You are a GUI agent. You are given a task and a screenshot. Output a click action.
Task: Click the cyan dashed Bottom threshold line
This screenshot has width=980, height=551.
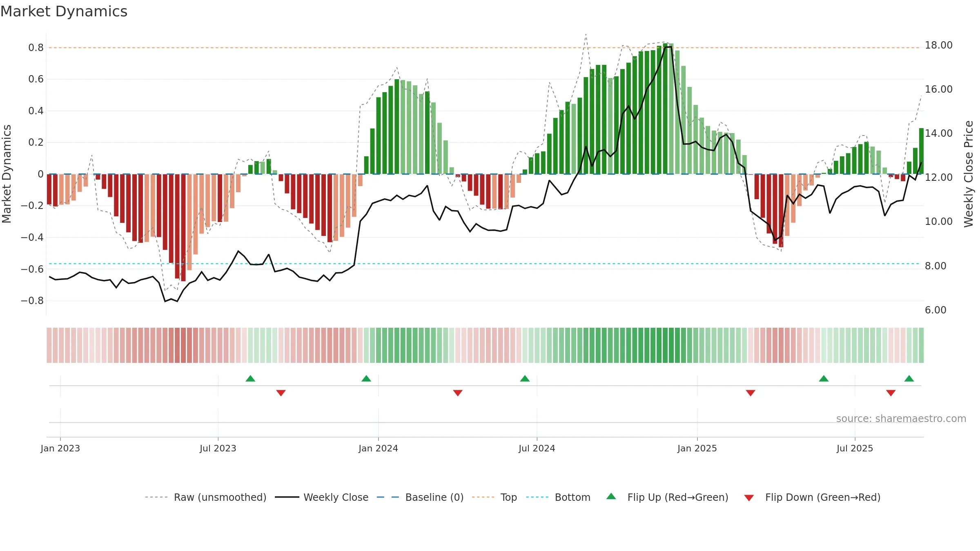485,264
